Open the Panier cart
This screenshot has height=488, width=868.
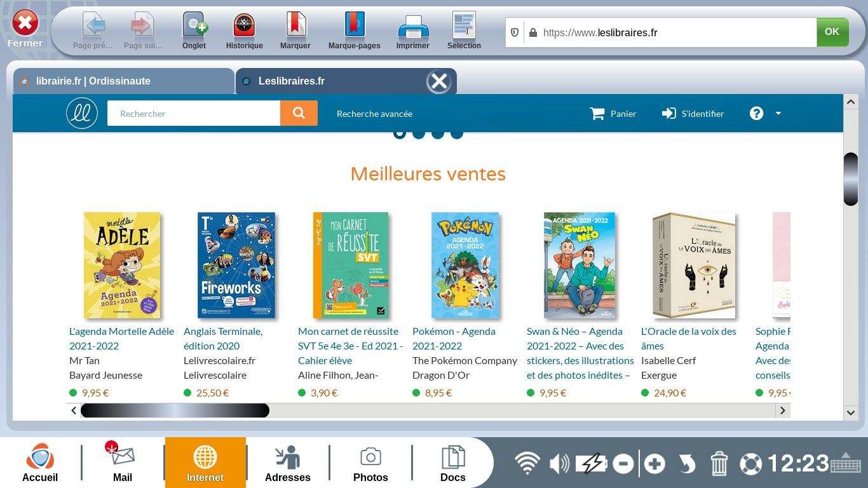point(613,114)
